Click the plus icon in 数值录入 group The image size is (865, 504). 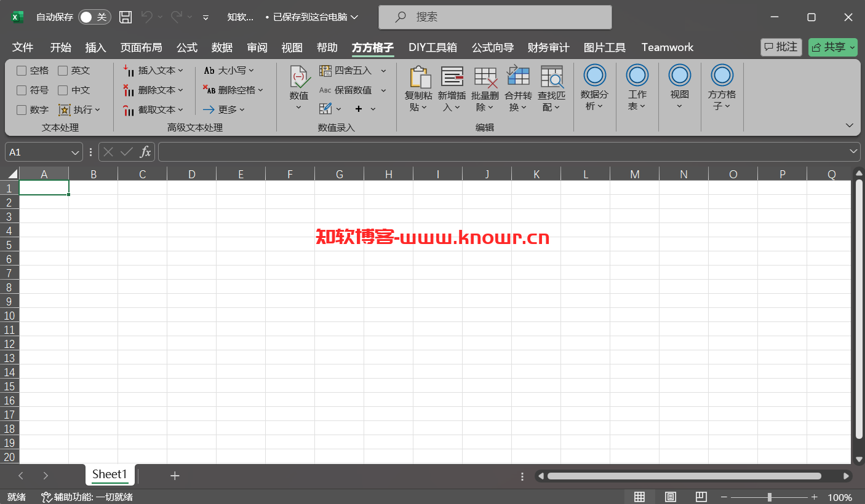click(359, 109)
